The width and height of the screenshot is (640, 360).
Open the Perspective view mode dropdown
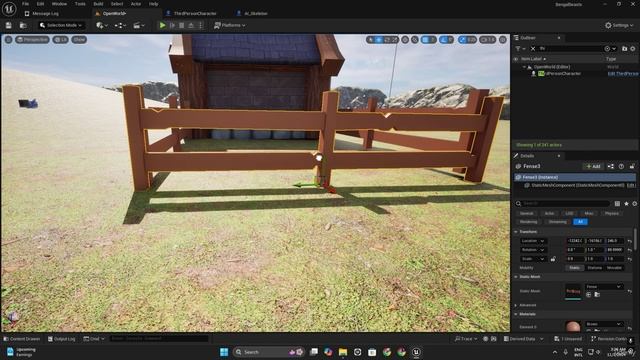[x=32, y=40]
